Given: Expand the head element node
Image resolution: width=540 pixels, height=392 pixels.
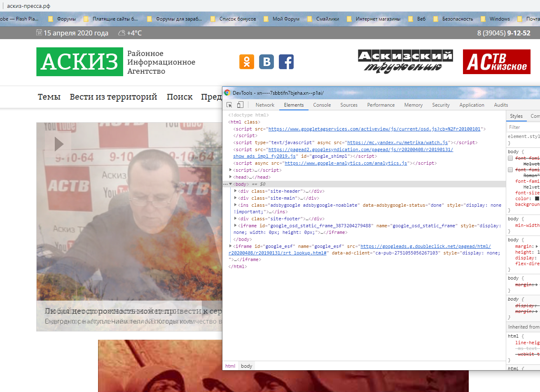Looking at the screenshot, I should pyautogui.click(x=230, y=177).
